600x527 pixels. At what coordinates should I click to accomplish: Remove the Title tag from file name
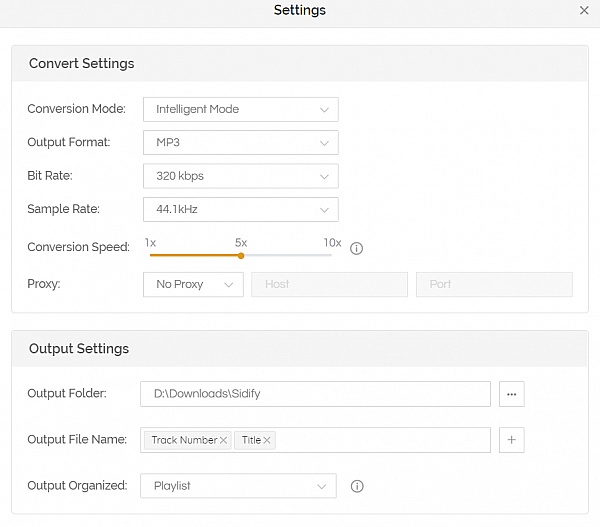268,440
